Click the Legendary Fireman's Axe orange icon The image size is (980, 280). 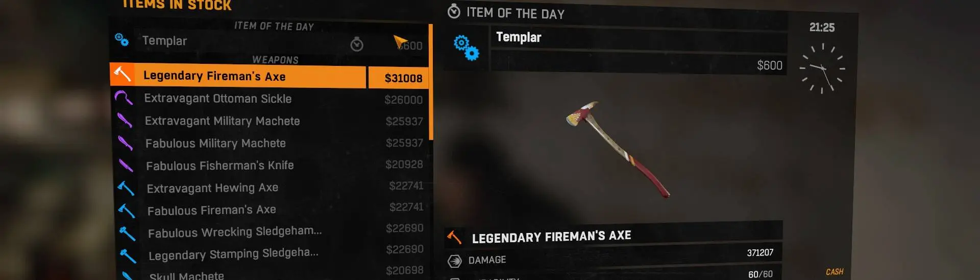point(122,74)
